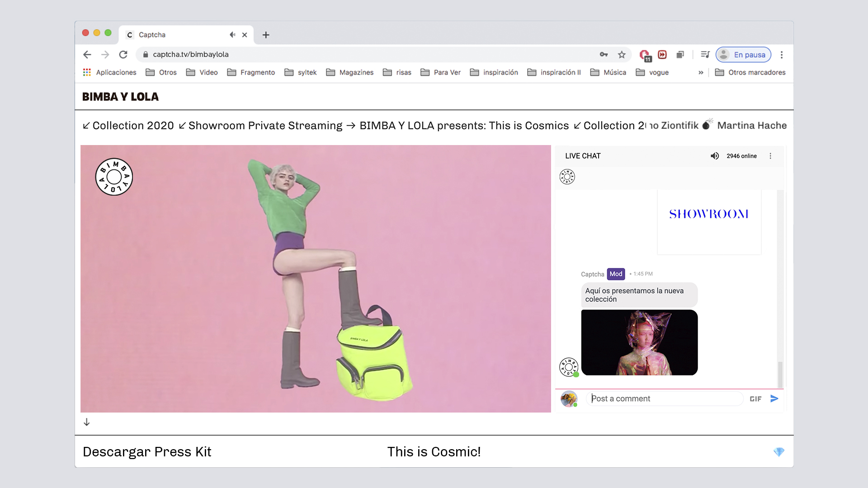Bookmark this page with the star icon
The width and height of the screenshot is (868, 488).
pyautogui.click(x=622, y=55)
